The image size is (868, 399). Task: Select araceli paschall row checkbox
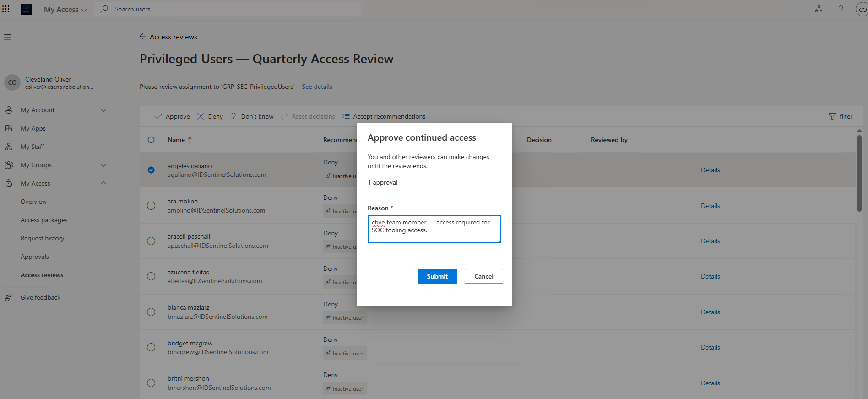pyautogui.click(x=151, y=241)
